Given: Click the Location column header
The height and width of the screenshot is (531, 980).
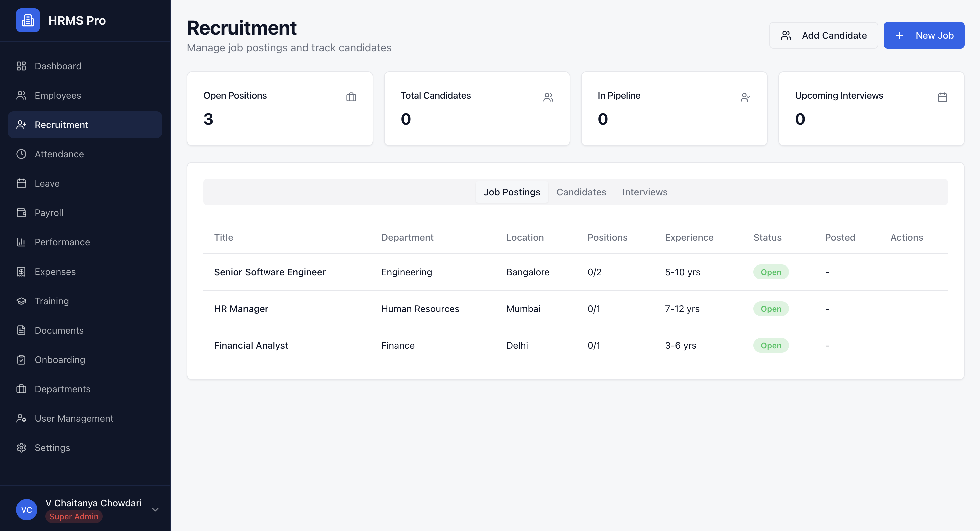Looking at the screenshot, I should pyautogui.click(x=525, y=237).
